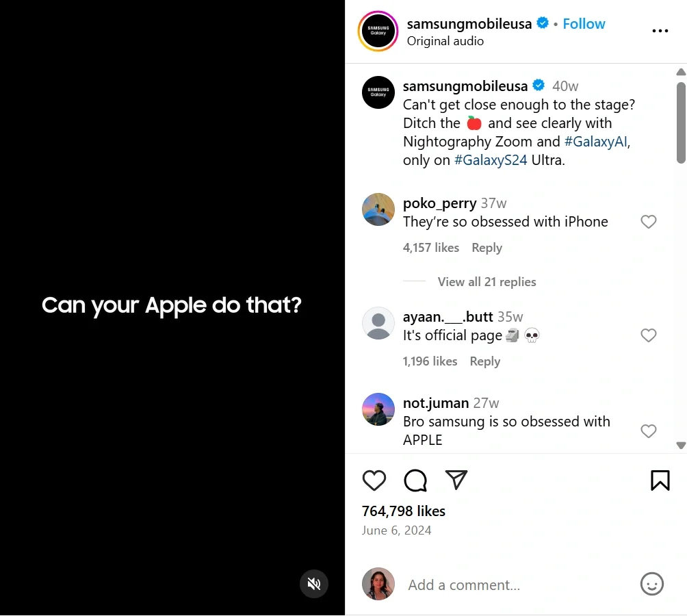This screenshot has height=616, width=687.
Task: Unmute the video sound
Action: pyautogui.click(x=314, y=584)
